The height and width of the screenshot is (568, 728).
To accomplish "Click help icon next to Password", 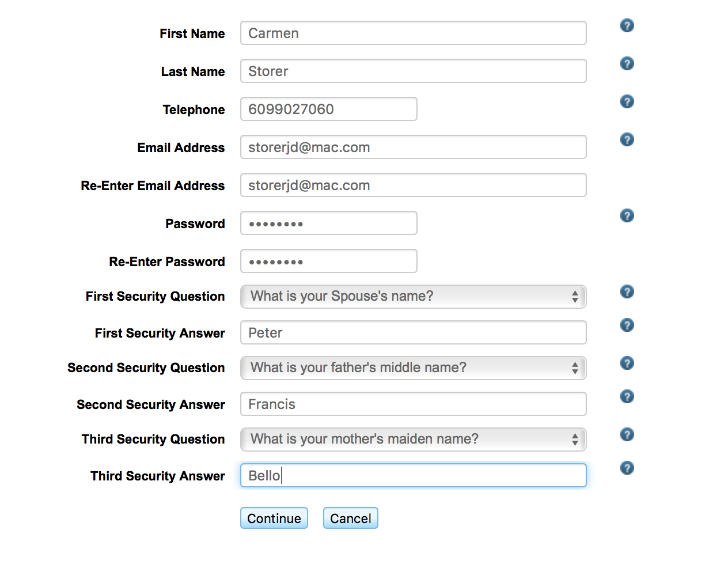I will 627,215.
